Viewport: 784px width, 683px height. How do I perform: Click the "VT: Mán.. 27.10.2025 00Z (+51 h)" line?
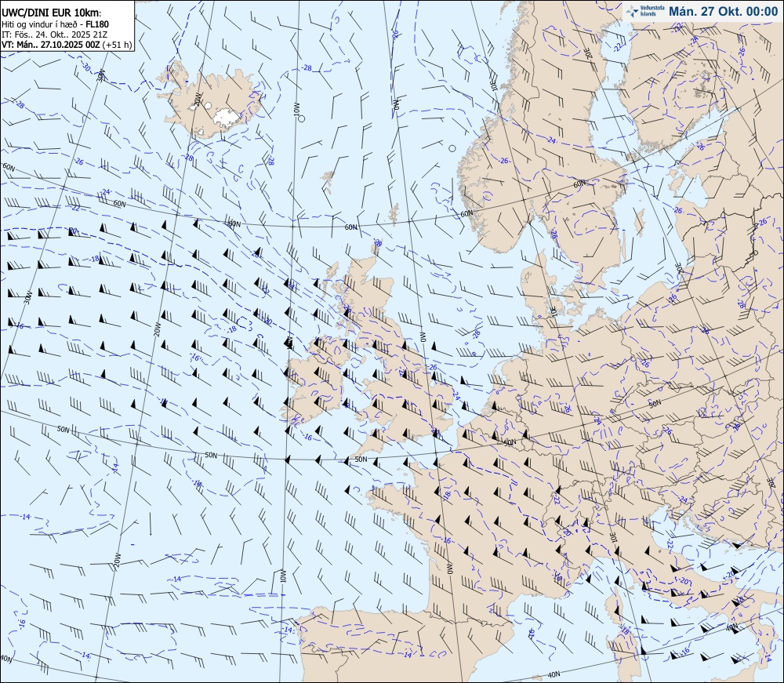tap(67, 45)
